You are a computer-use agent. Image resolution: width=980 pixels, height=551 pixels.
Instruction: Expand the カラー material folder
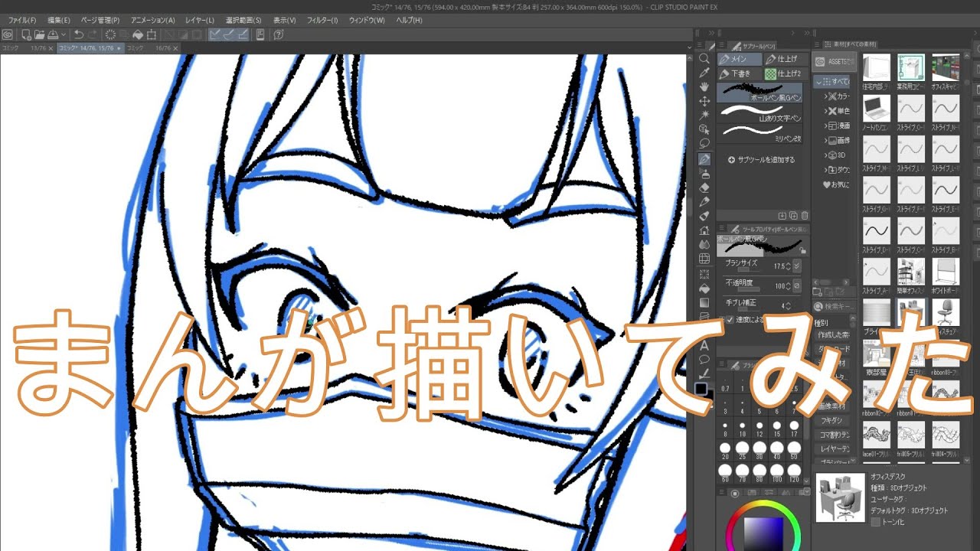827,96
